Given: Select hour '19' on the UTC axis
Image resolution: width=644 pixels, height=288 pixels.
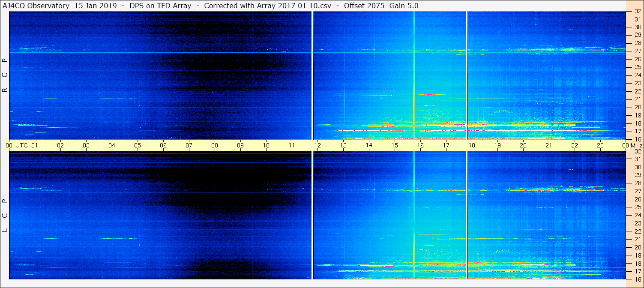Looking at the screenshot, I should pos(497,145).
